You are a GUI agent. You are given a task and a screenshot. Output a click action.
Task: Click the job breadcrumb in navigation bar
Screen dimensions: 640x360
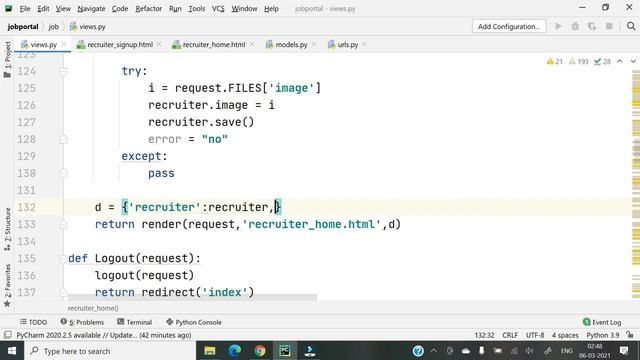tap(53, 27)
